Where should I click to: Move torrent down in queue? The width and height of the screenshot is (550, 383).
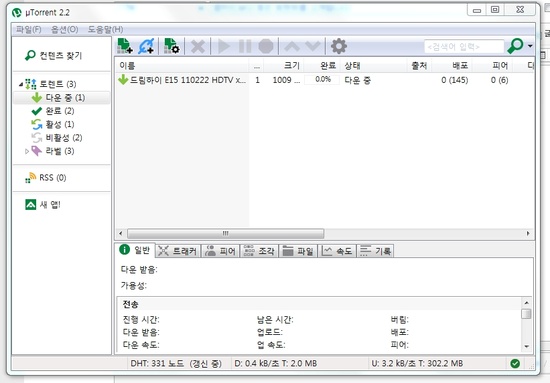point(313,46)
